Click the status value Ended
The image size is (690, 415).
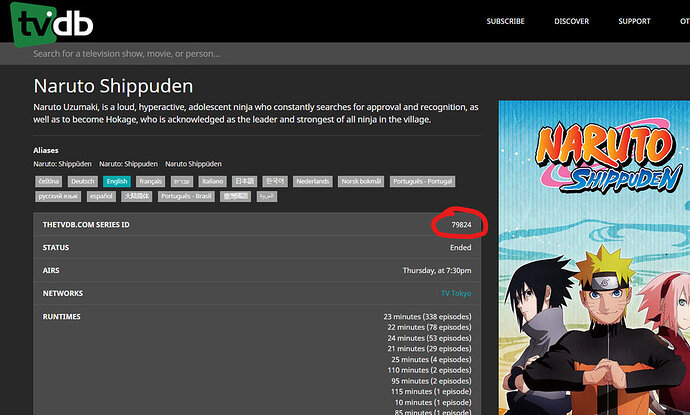coord(460,247)
